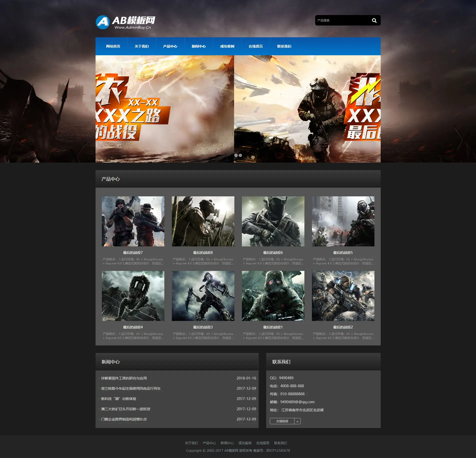This screenshot has width=476, height=458.
Task: Click the 最后的战役2 product title link
Action: coord(343,327)
